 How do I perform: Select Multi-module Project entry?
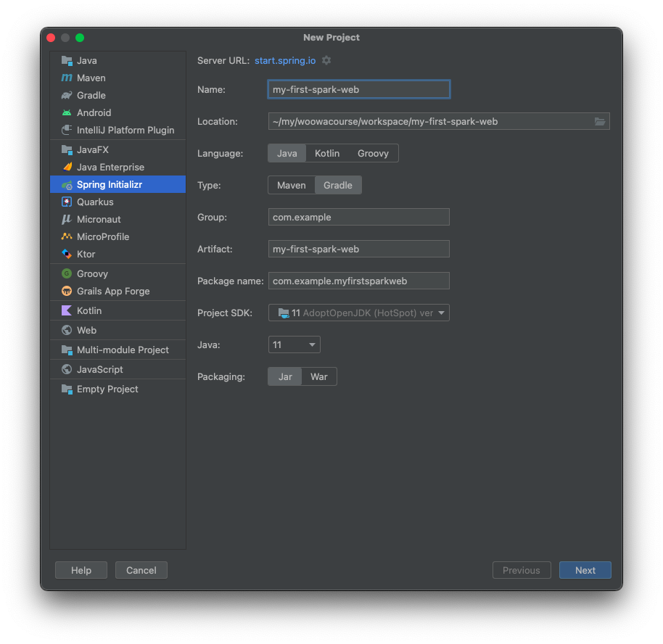click(x=118, y=350)
